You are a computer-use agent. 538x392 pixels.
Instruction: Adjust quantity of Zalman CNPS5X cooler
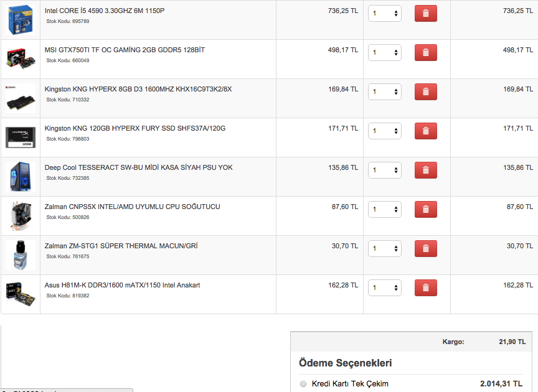(385, 209)
